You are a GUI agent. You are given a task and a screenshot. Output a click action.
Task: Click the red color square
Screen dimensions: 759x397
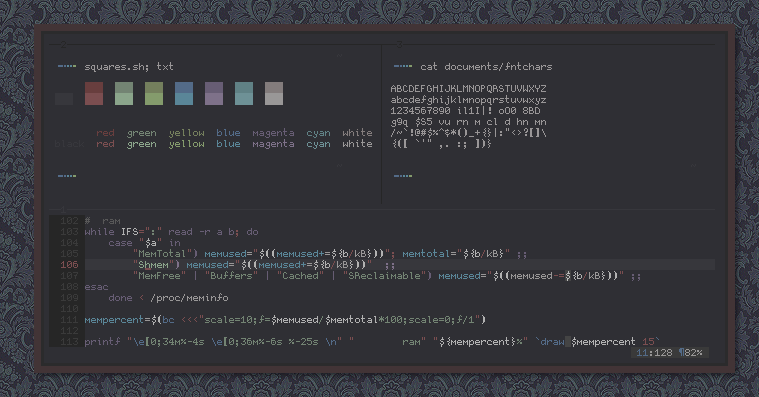[x=94, y=93]
